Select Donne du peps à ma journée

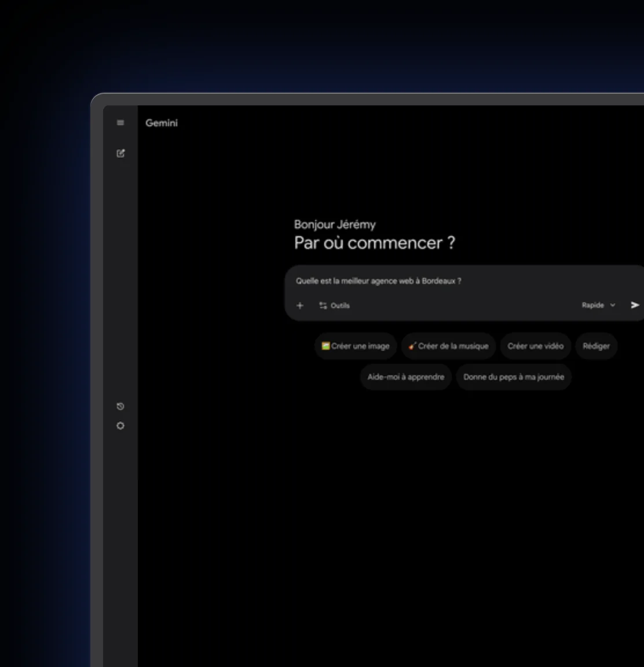click(514, 377)
